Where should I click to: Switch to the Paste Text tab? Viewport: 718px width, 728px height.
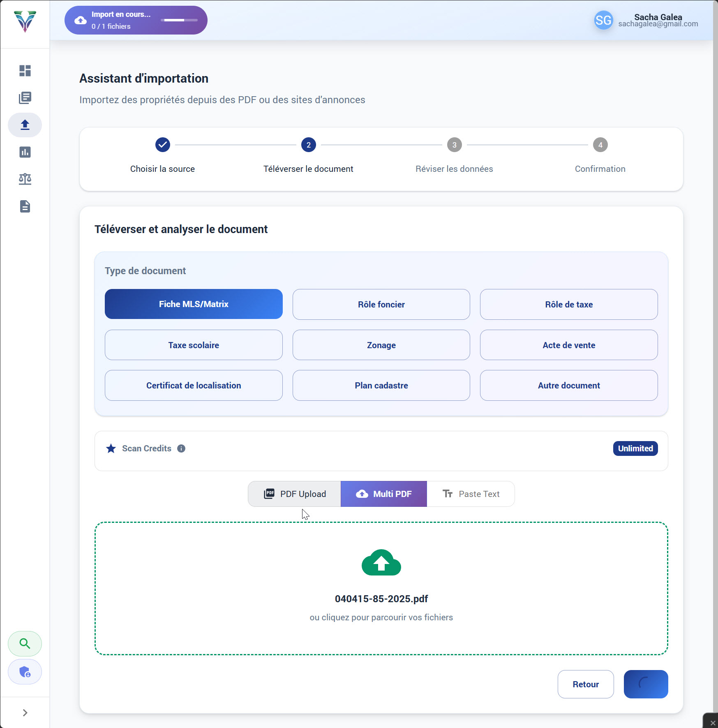(471, 494)
